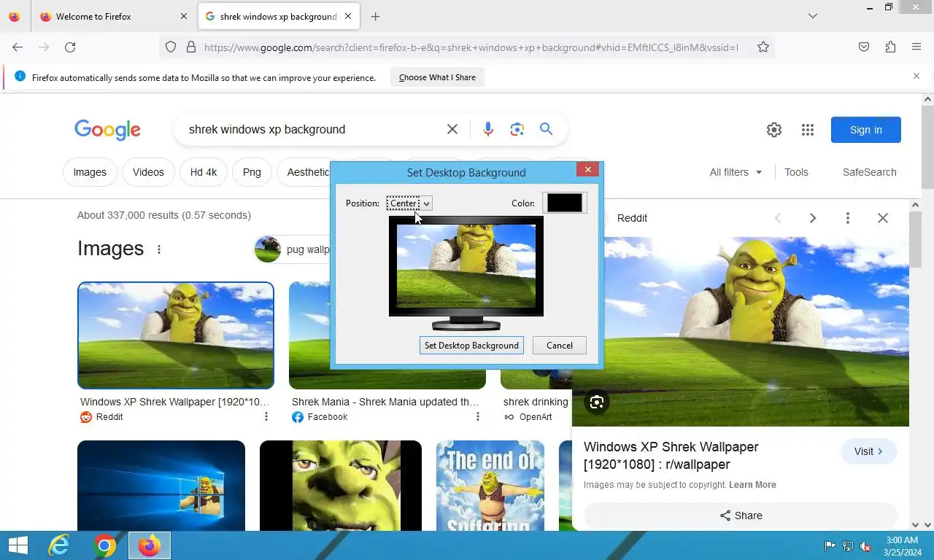Screen dimensions: 934x560
Task: Cancel the Set Desktop Background dialog
Action: 560,346
